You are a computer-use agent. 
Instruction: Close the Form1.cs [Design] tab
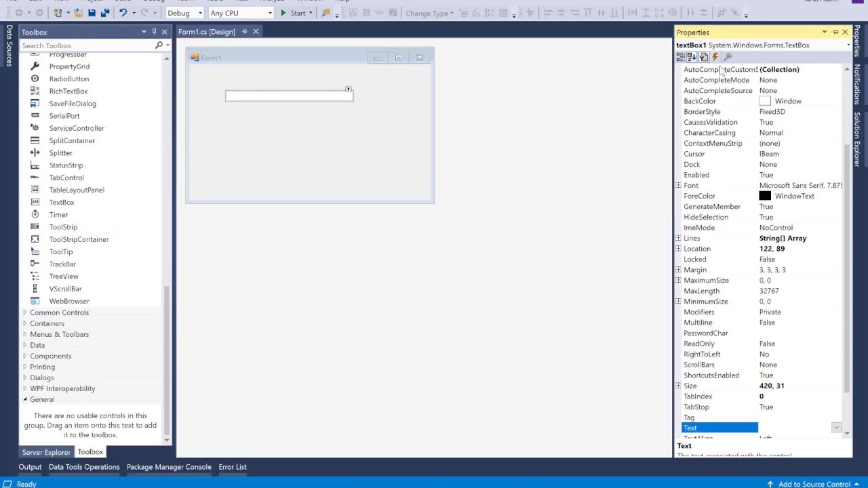pyautogui.click(x=256, y=32)
